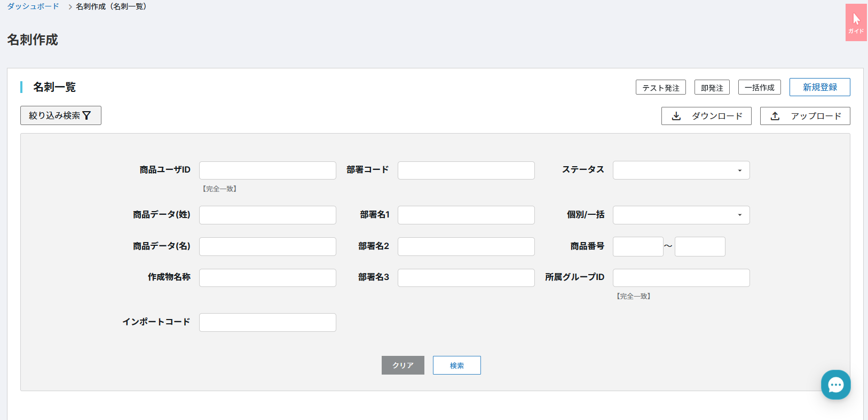Go to ダッシュボード breadcrumb link

pos(33,6)
